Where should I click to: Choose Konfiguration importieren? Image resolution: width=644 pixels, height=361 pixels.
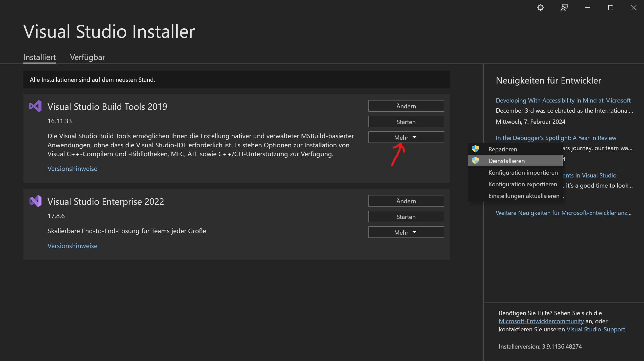tap(515, 172)
